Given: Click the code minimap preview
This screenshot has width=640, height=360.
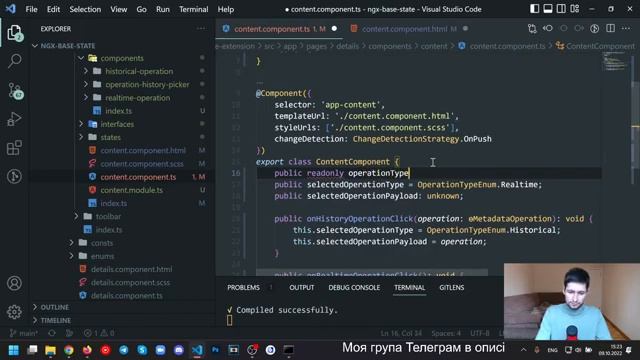Looking at the screenshot, I should coord(615,62).
